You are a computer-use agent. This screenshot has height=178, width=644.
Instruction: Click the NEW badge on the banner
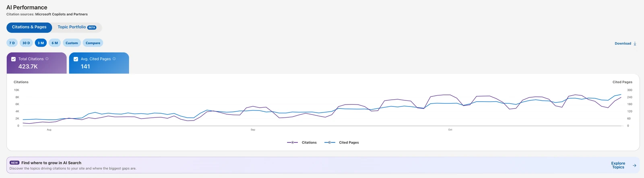(x=14, y=163)
